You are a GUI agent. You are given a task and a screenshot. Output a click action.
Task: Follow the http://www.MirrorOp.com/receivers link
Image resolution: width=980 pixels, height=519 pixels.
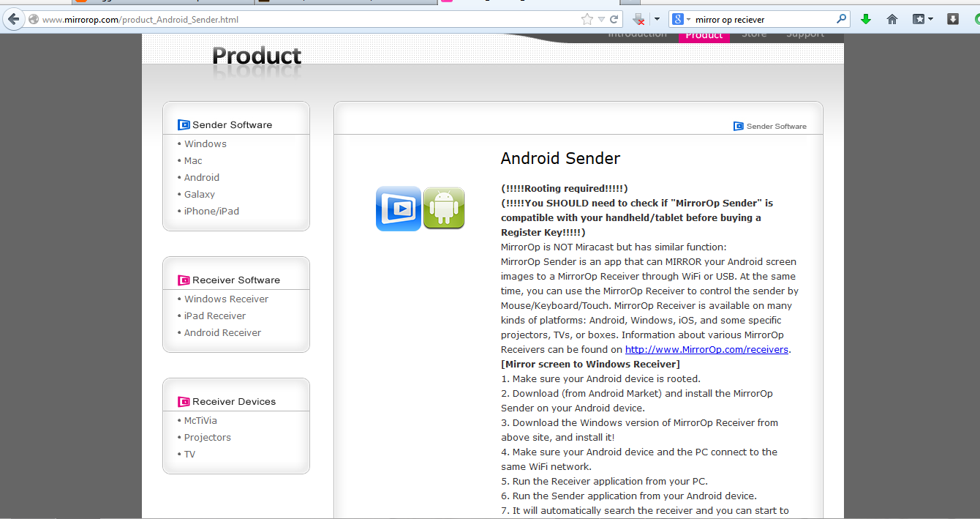(x=706, y=350)
